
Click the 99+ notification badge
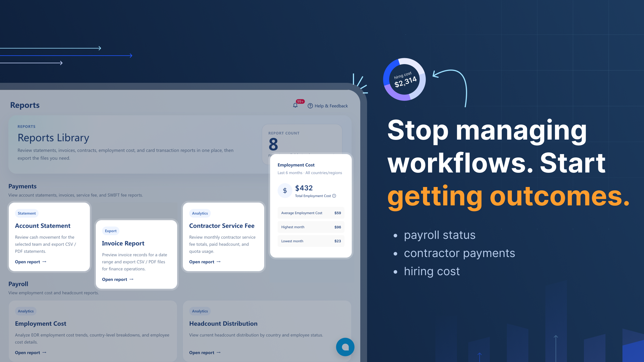[300, 101]
